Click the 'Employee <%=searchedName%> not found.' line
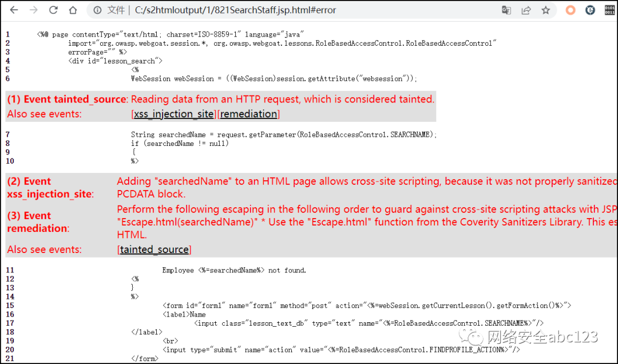 (234, 271)
